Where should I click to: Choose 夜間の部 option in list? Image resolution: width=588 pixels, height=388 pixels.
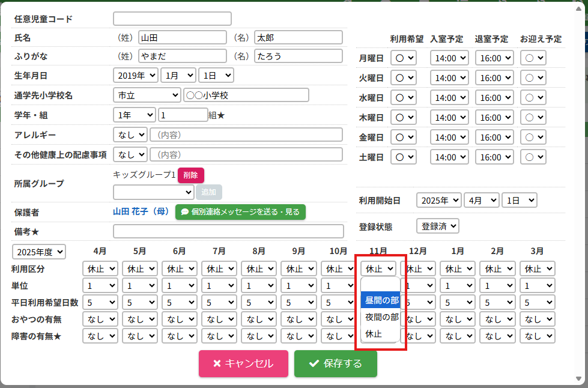click(x=381, y=317)
